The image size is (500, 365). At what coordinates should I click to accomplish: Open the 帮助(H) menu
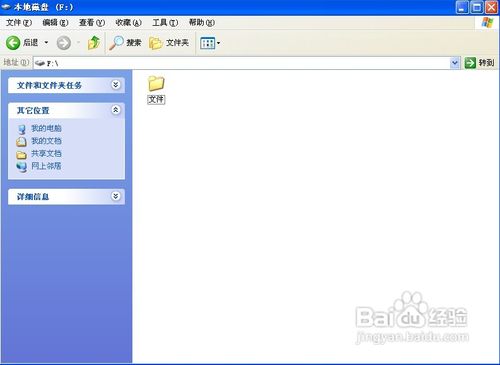[x=202, y=23]
